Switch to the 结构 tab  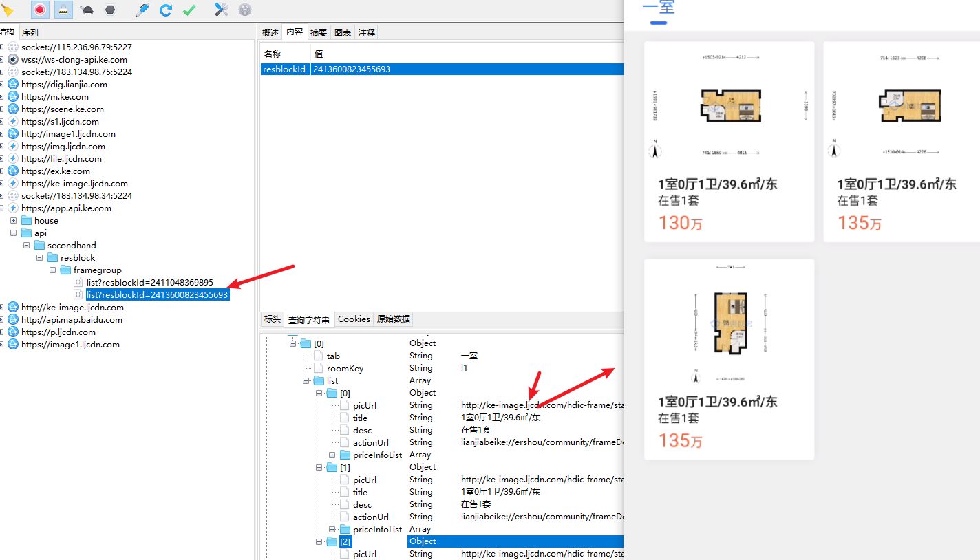point(7,32)
